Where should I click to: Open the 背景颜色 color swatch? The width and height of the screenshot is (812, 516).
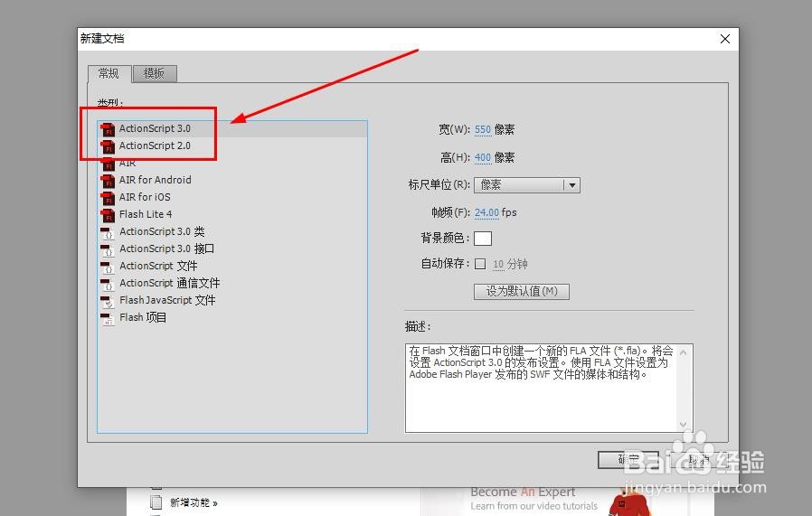click(483, 238)
